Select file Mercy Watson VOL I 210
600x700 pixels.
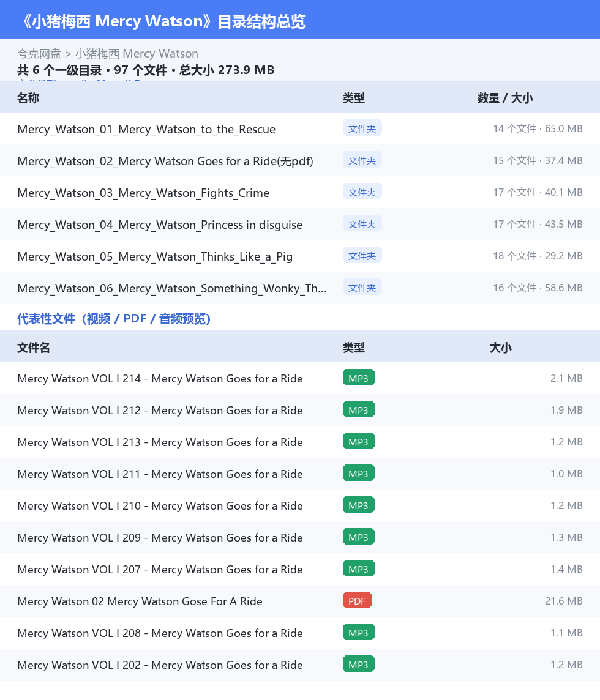[x=160, y=506]
